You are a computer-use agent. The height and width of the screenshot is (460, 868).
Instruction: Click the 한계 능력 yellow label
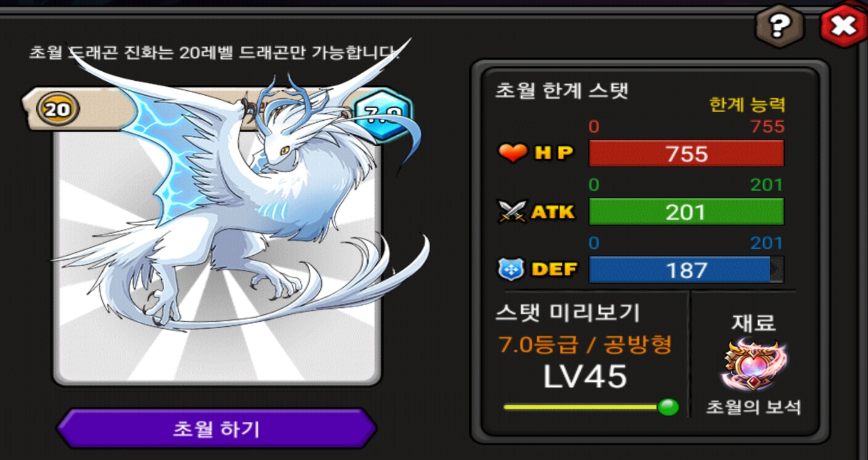(747, 104)
